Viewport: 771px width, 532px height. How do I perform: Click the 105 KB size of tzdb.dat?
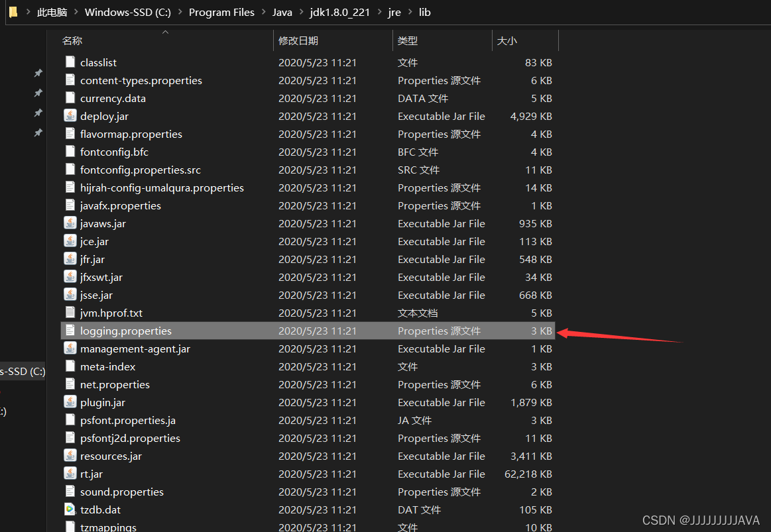(536, 510)
